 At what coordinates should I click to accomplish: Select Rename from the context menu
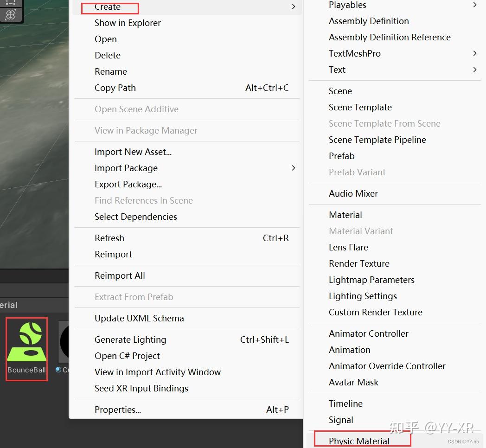pos(111,71)
